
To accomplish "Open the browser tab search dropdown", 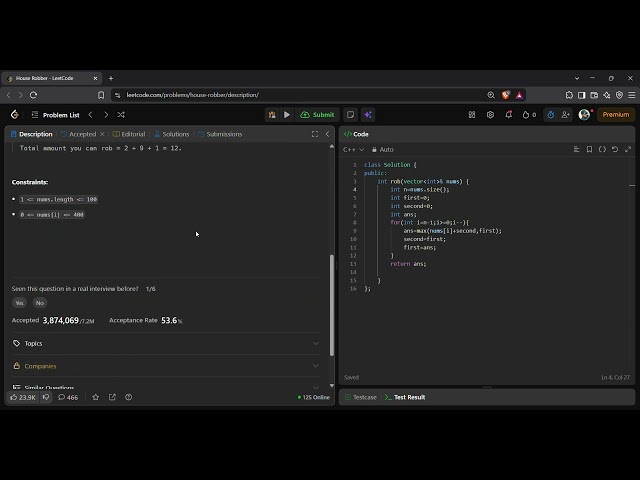I will click(x=577, y=78).
